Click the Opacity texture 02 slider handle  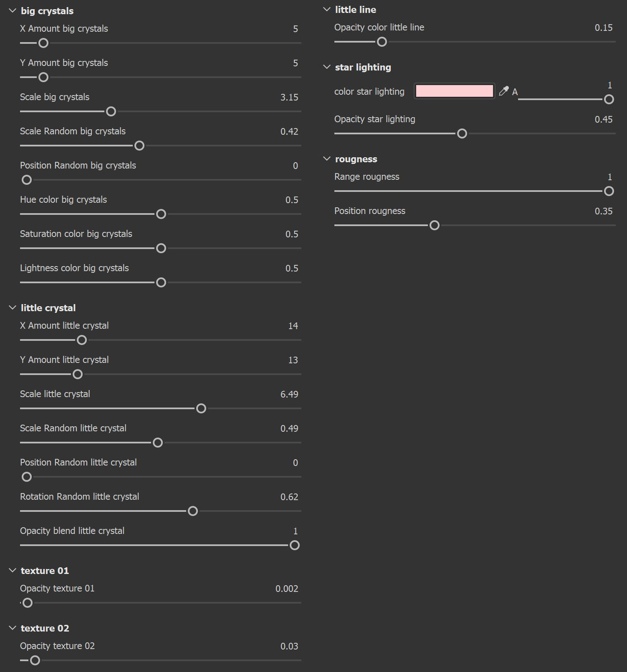click(x=35, y=660)
